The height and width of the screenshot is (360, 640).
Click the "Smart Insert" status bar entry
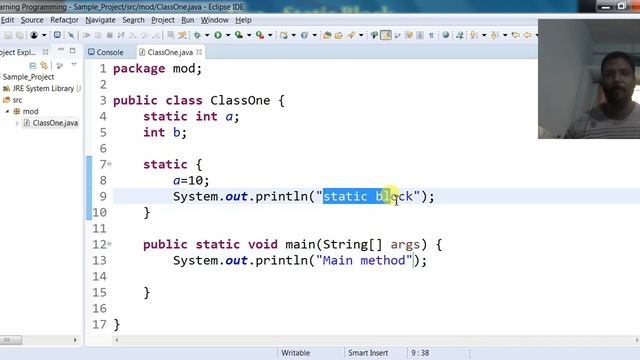point(368,353)
